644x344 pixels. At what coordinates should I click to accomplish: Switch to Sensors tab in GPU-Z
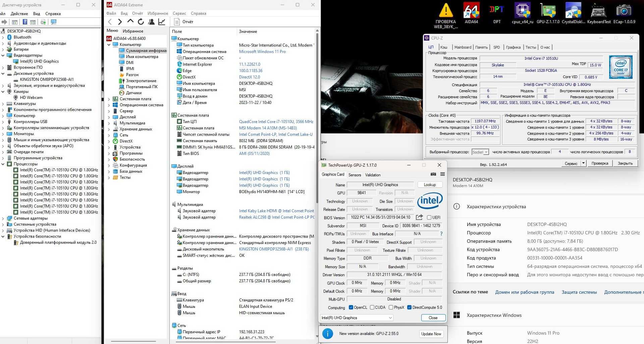[x=355, y=175]
